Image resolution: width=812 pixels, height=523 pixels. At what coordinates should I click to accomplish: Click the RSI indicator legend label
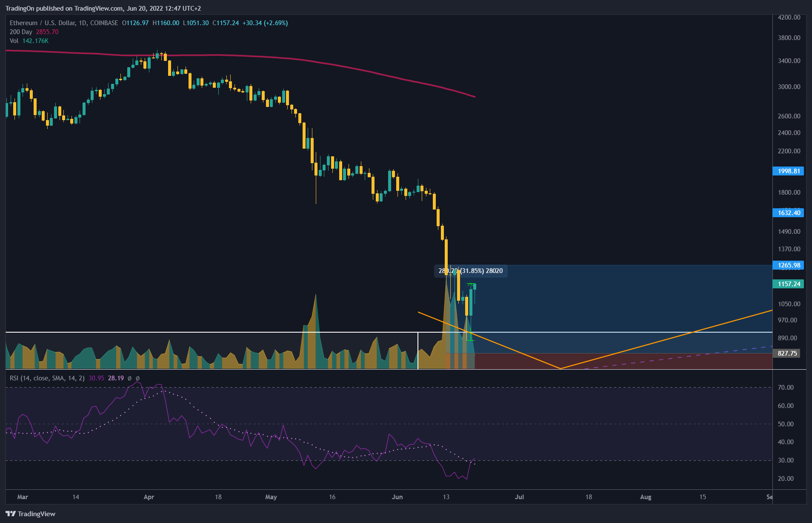[47, 378]
